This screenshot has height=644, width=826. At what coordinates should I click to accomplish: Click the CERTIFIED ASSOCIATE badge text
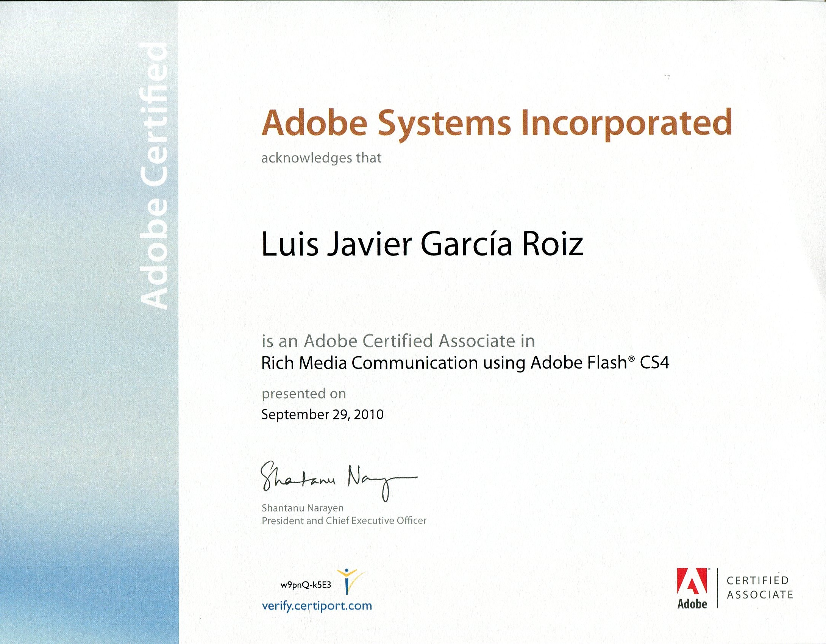[759, 588]
